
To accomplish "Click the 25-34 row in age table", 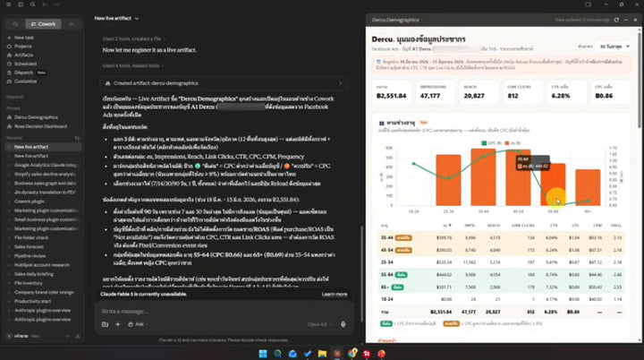I will pyautogui.click(x=501, y=262).
